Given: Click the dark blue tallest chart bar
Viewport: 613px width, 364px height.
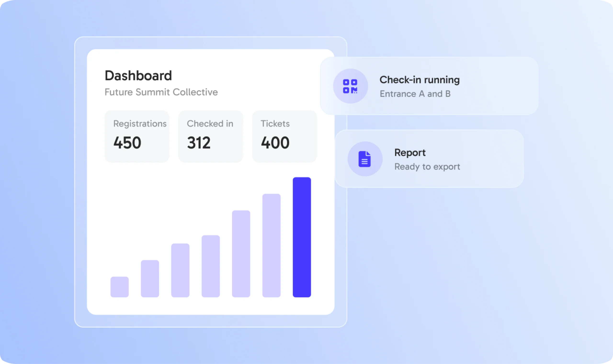Looking at the screenshot, I should [302, 237].
